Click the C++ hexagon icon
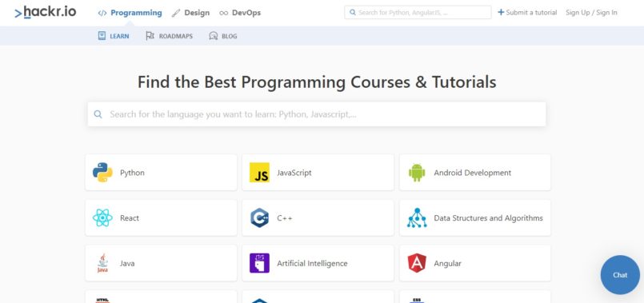Viewport: 644px width, 303px height. 259,217
